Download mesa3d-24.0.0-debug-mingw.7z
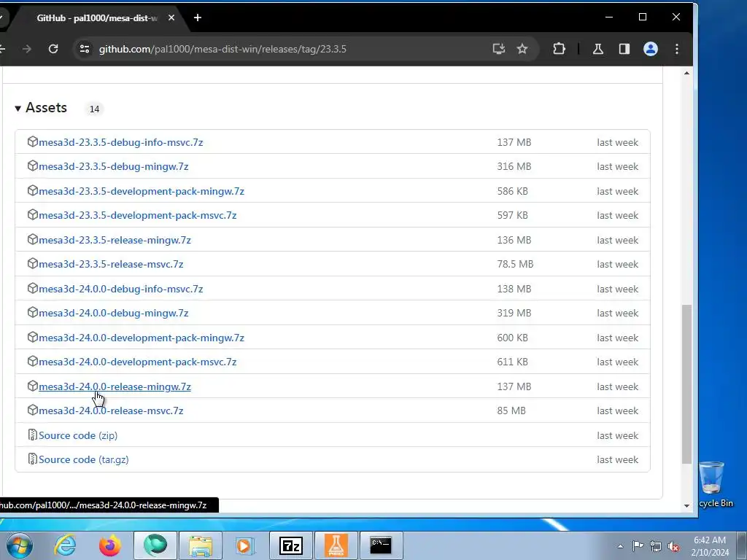Image resolution: width=747 pixels, height=560 pixels. point(113,314)
